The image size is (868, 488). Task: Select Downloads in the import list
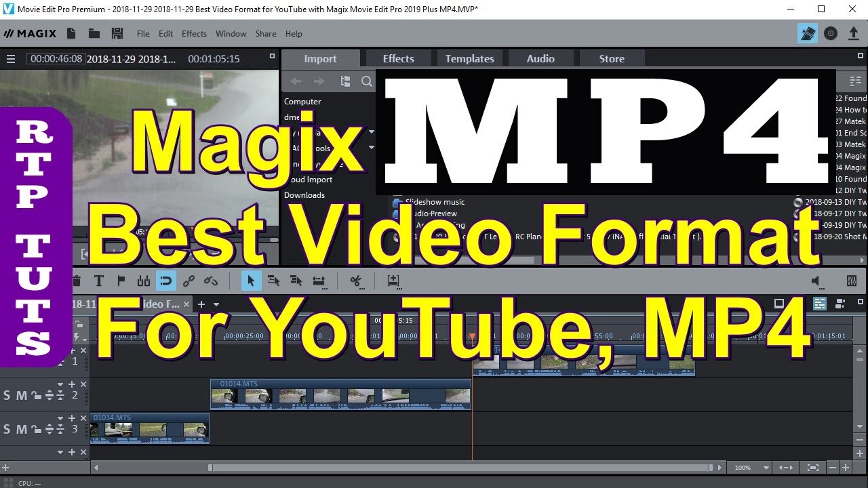[x=304, y=195]
